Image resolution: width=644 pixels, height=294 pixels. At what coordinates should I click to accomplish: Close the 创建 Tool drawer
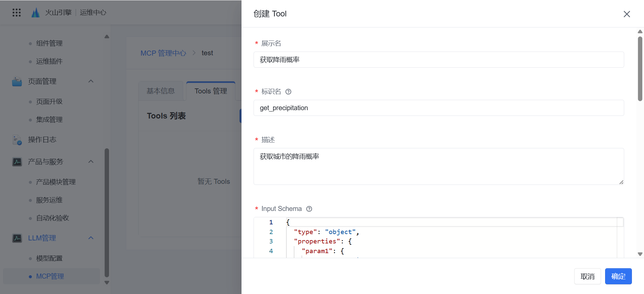tap(627, 14)
